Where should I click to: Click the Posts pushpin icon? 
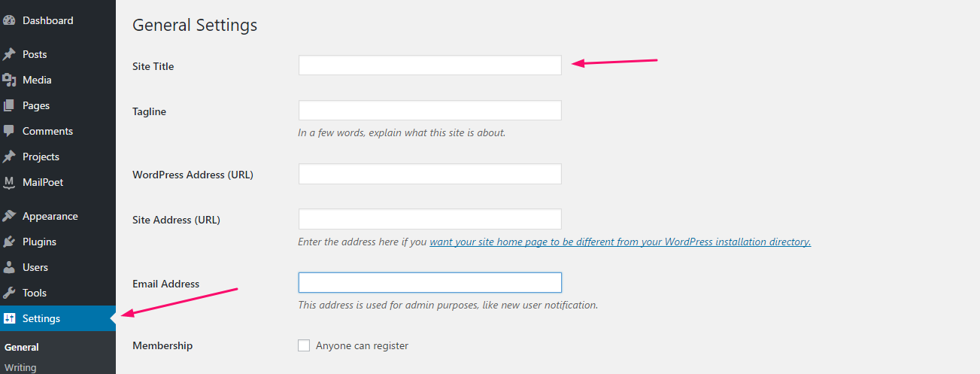[x=9, y=54]
